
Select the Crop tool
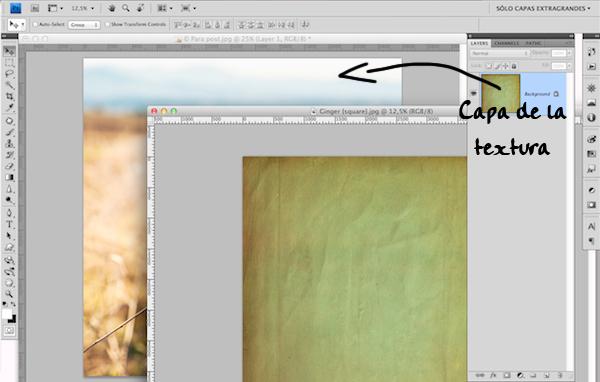click(x=9, y=96)
